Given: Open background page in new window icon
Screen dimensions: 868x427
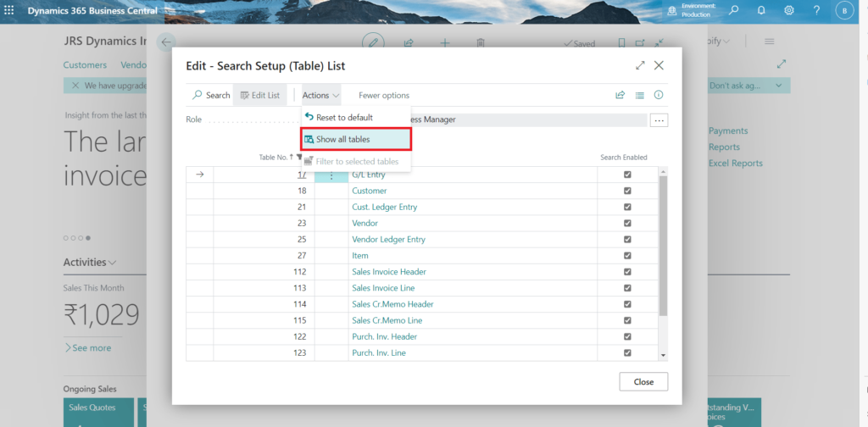Looking at the screenshot, I should point(640,43).
